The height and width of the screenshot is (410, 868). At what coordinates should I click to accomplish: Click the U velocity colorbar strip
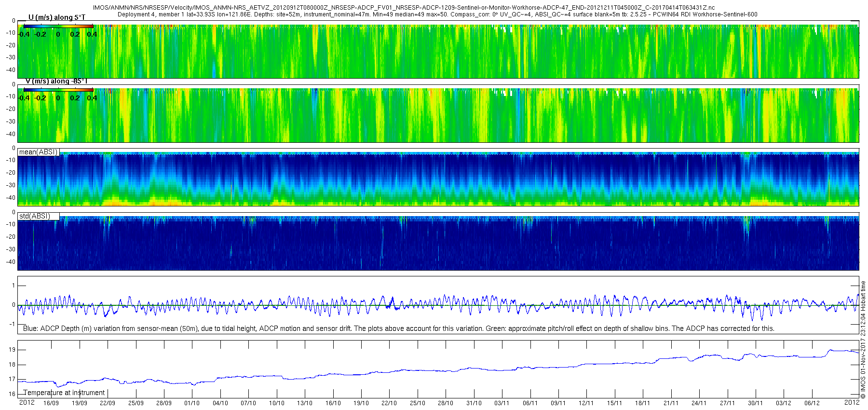click(x=58, y=26)
